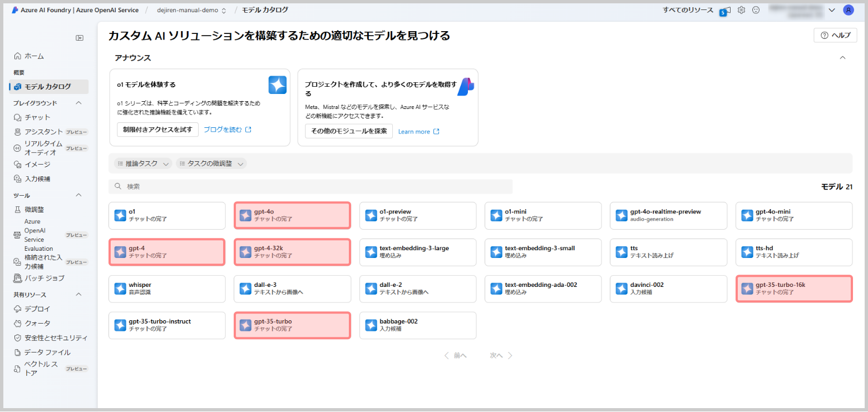Click the tts-hd model icon
The height and width of the screenshot is (412, 868).
point(747,252)
